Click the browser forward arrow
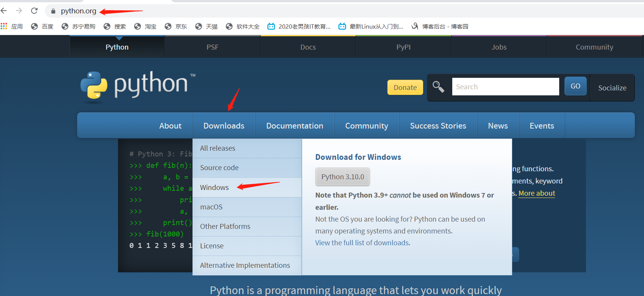Image resolution: width=644 pixels, height=296 pixels. [x=19, y=11]
